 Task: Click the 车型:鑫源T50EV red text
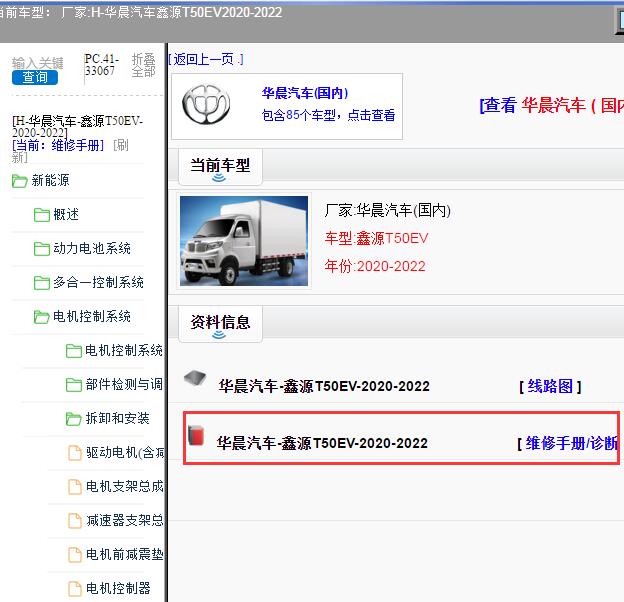376,238
